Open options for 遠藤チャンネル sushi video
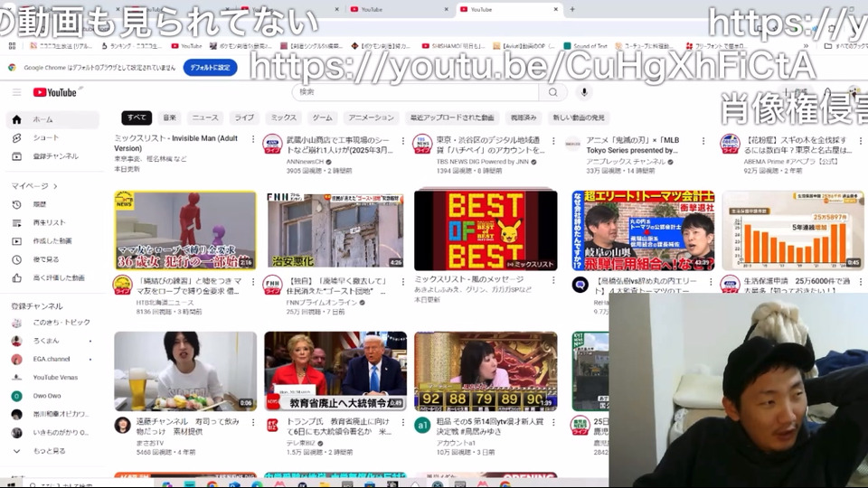This screenshot has height=488, width=868. [x=253, y=422]
